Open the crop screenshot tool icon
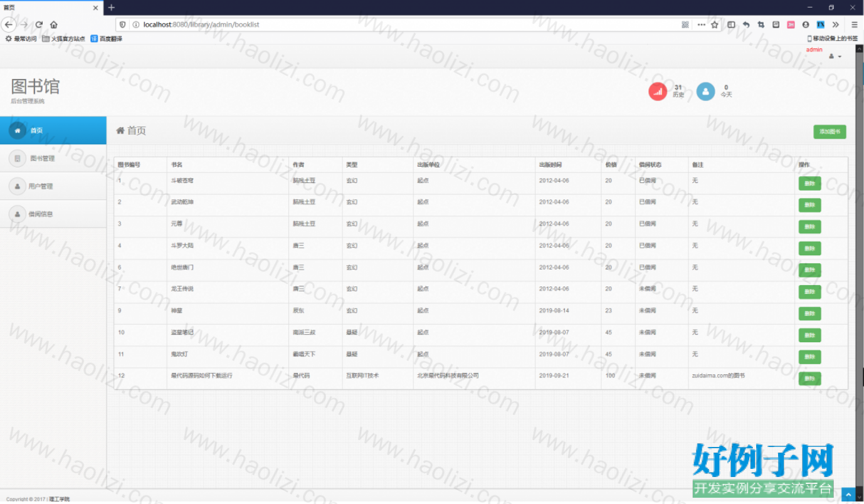The width and height of the screenshot is (864, 504). tap(761, 24)
